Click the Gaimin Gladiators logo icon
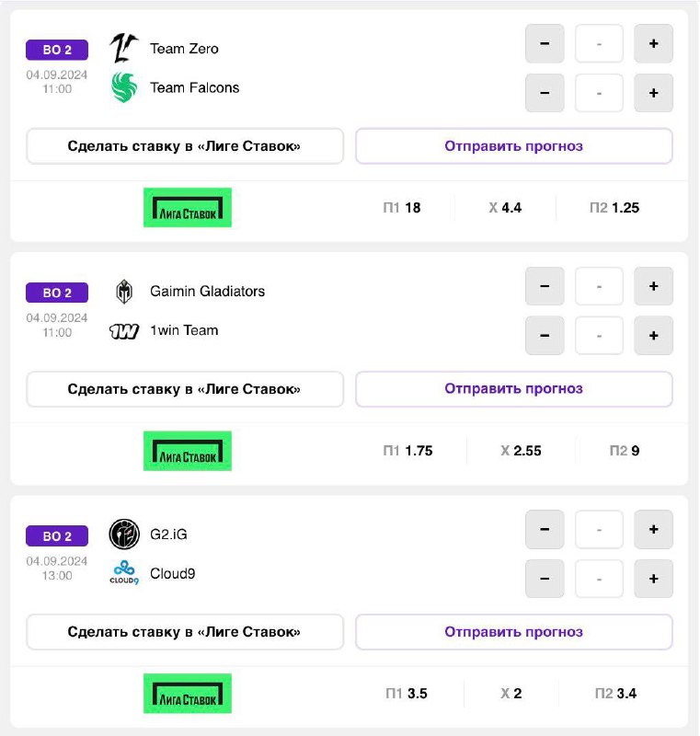 (123, 292)
